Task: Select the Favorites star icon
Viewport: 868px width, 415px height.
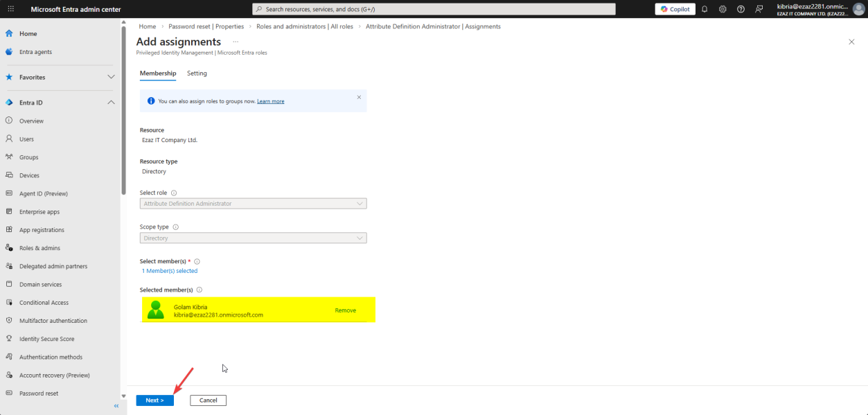Action: 9,77
